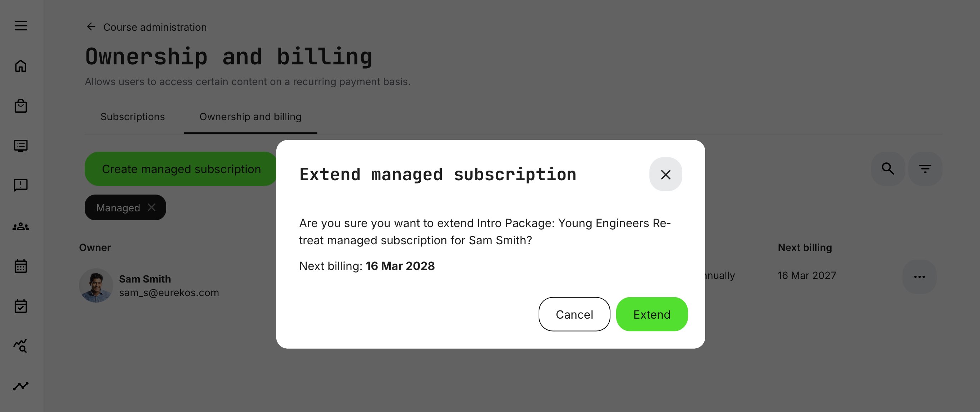Switch to the Subscriptions tab
980x412 pixels.
[x=132, y=117]
